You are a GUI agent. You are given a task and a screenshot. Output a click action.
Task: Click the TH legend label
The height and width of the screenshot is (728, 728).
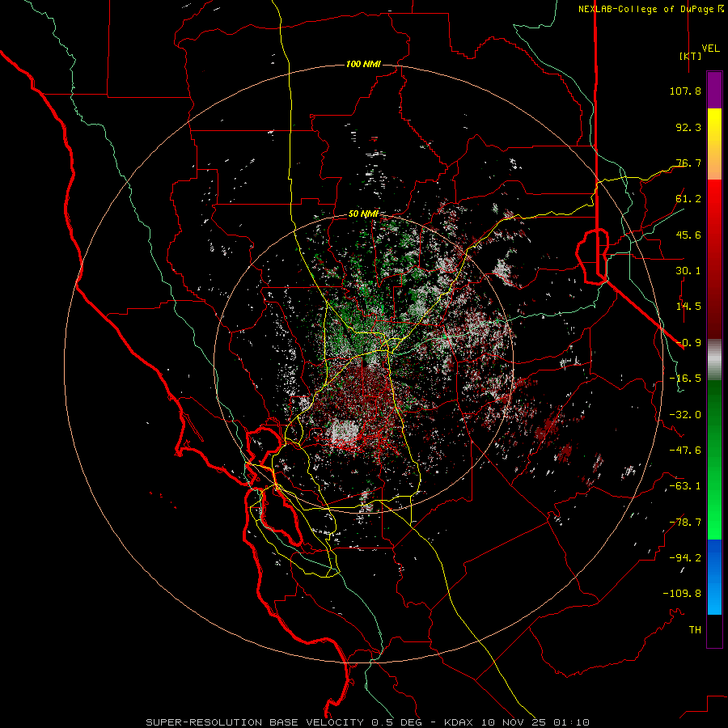click(x=695, y=629)
